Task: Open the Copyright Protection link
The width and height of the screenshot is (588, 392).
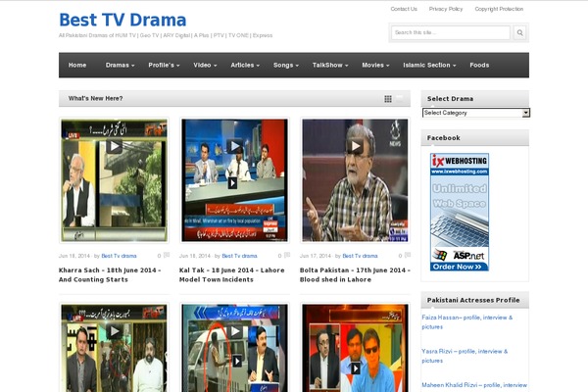Action: [499, 9]
